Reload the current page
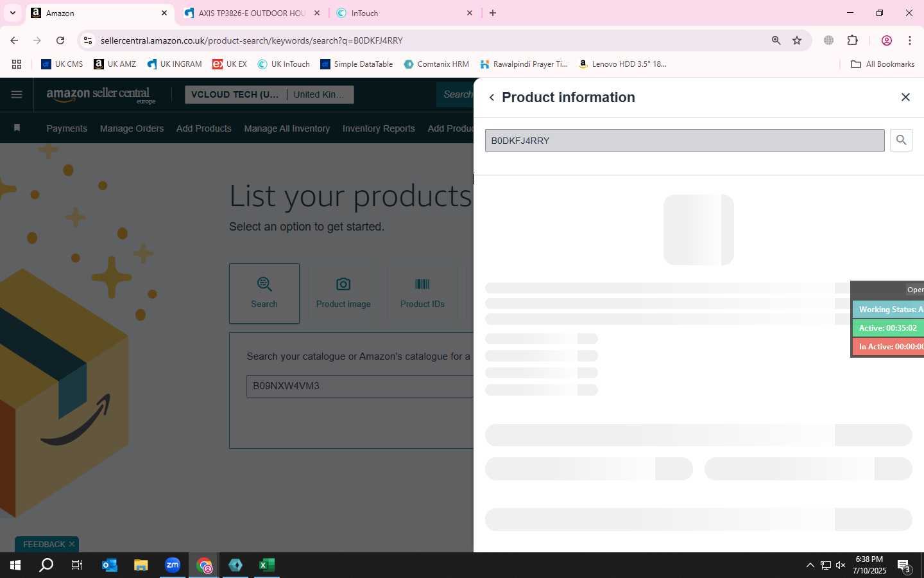This screenshot has height=578, width=924. pos(60,40)
